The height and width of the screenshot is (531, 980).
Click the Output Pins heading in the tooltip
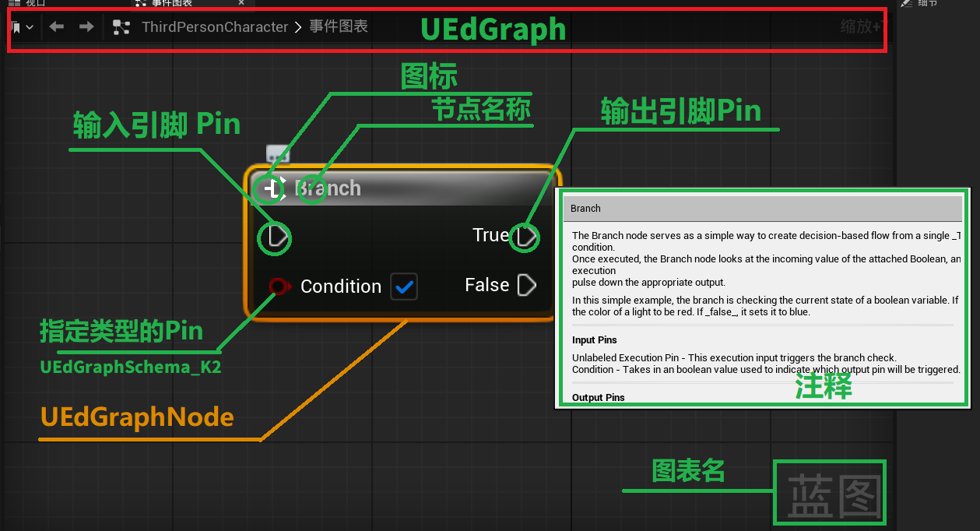click(x=599, y=397)
